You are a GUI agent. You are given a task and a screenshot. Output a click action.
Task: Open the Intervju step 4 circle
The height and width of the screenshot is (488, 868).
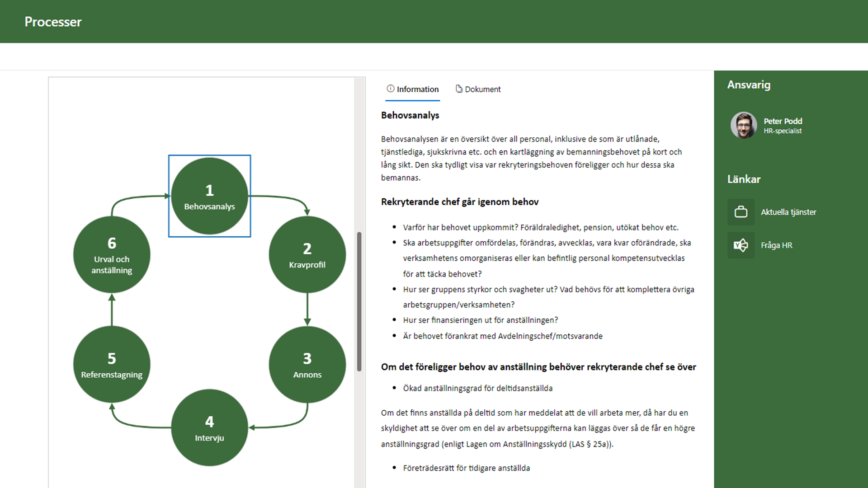click(209, 427)
